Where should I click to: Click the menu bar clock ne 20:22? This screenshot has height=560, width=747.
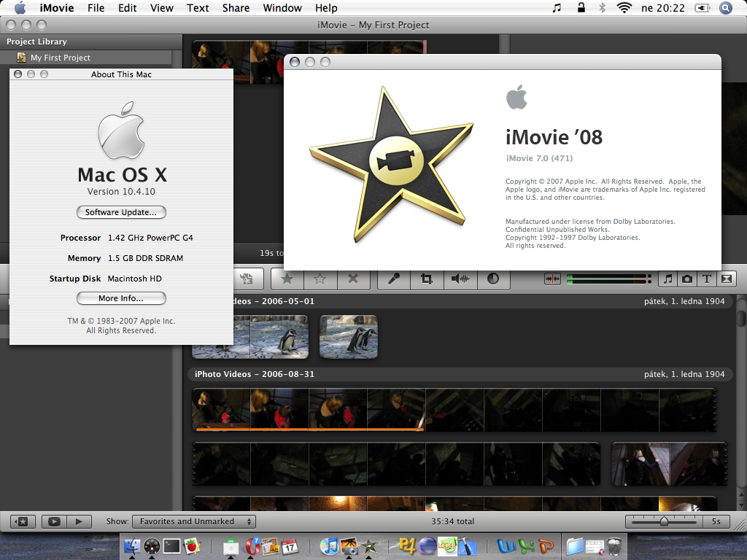(662, 8)
